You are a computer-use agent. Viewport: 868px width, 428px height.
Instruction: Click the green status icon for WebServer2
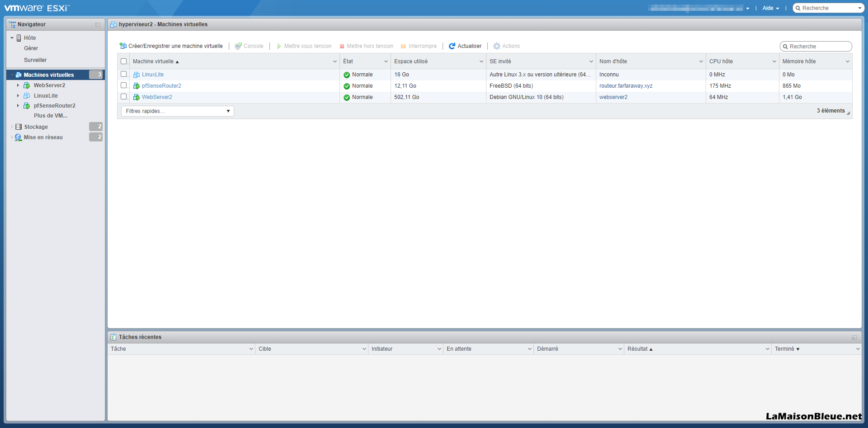point(347,98)
